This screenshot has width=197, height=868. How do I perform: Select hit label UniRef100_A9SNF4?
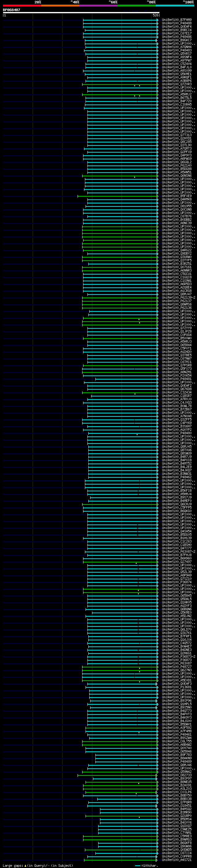click(176, 57)
